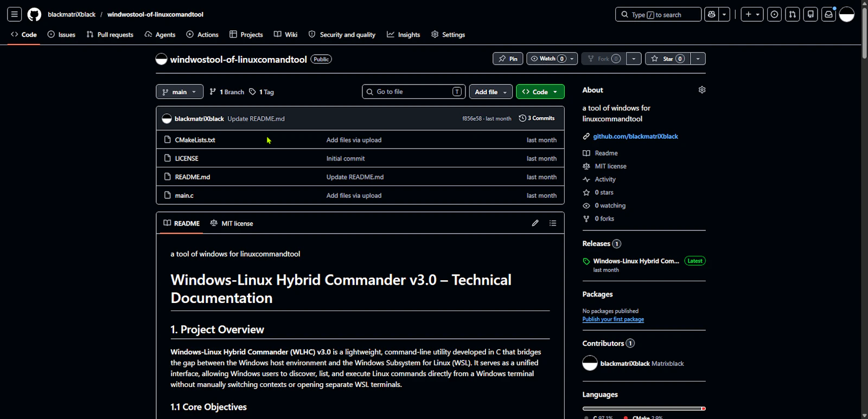
Task: Star this repository
Action: (668, 59)
